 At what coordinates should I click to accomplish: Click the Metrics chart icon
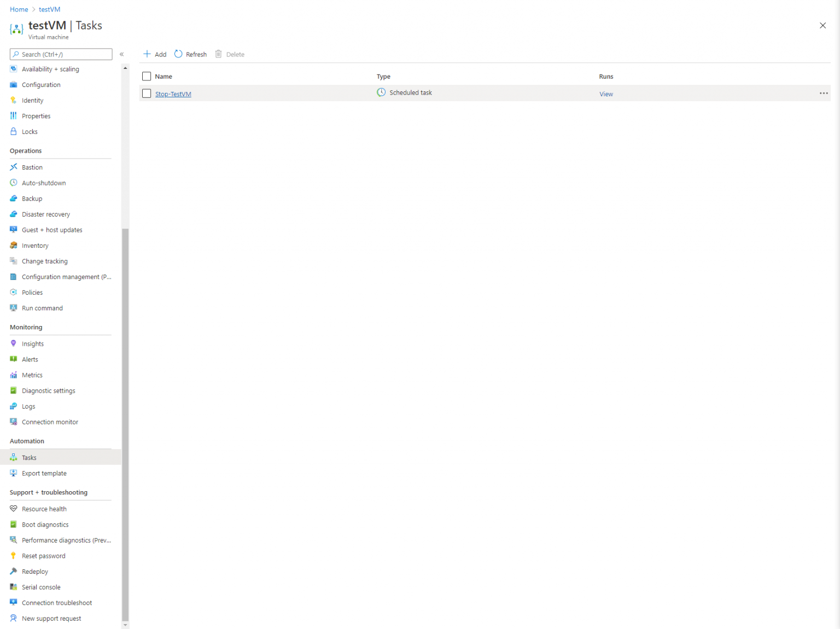coord(14,375)
